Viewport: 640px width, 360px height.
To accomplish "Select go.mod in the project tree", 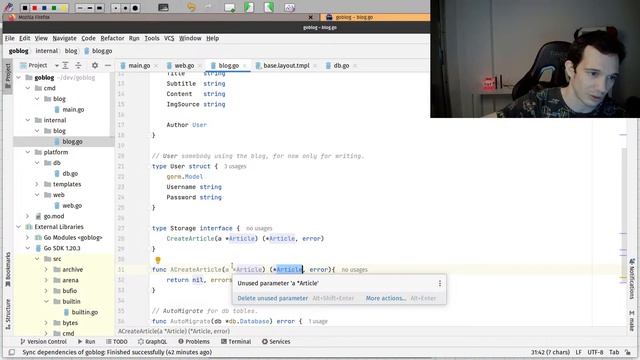I will 53,216.
